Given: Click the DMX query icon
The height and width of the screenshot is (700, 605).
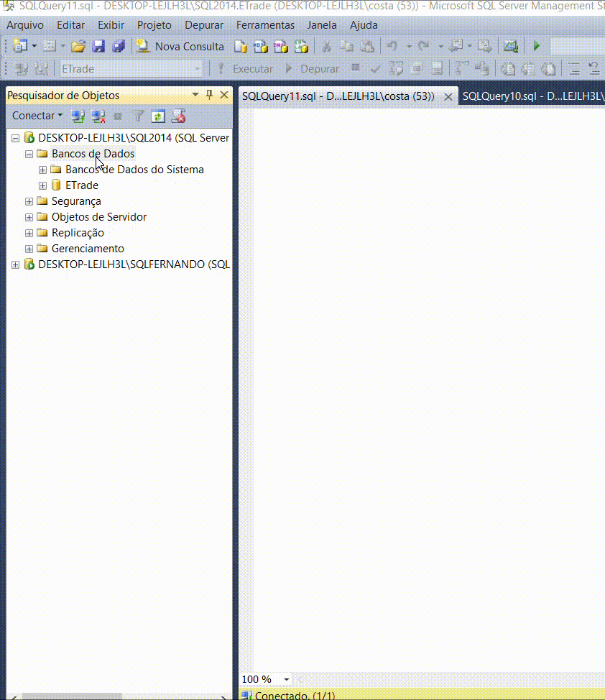Looking at the screenshot, I should (281, 47).
